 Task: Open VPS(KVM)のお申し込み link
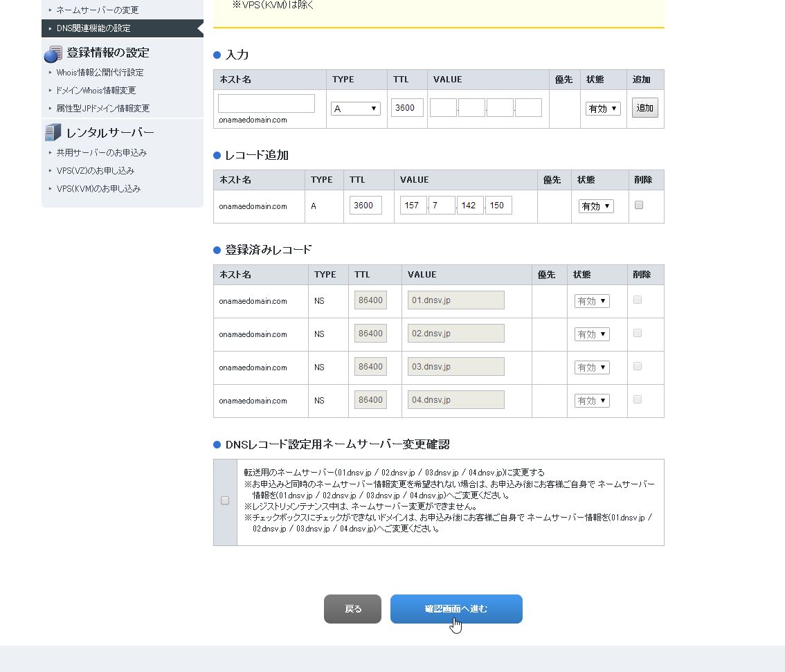point(98,189)
